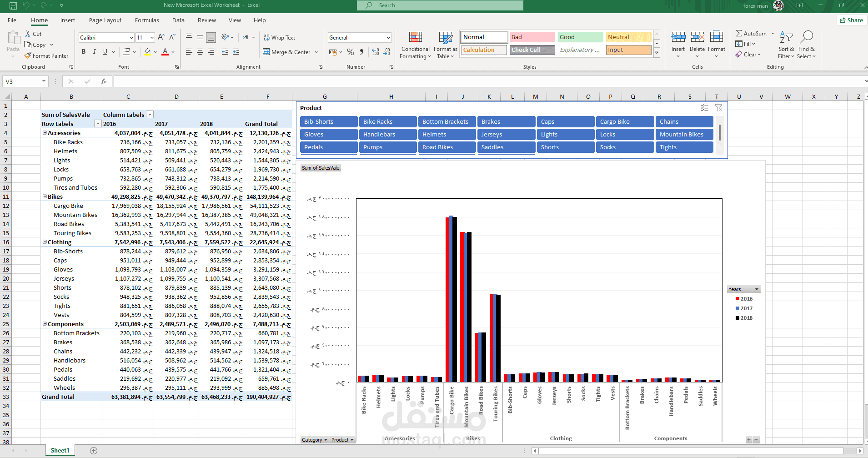Image resolution: width=868 pixels, height=458 pixels.
Task: Click the Merge & Center icon
Action: tap(266, 52)
